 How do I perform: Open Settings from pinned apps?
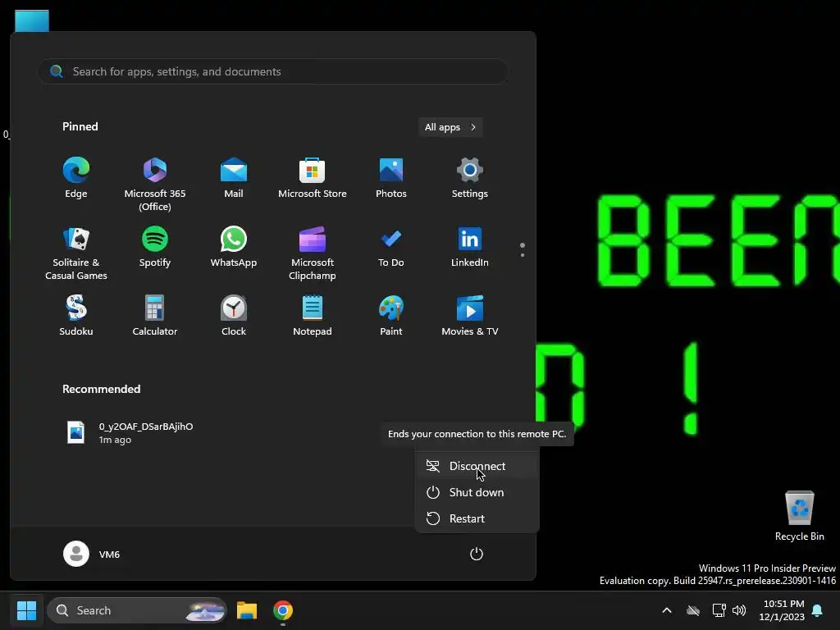[x=470, y=178]
